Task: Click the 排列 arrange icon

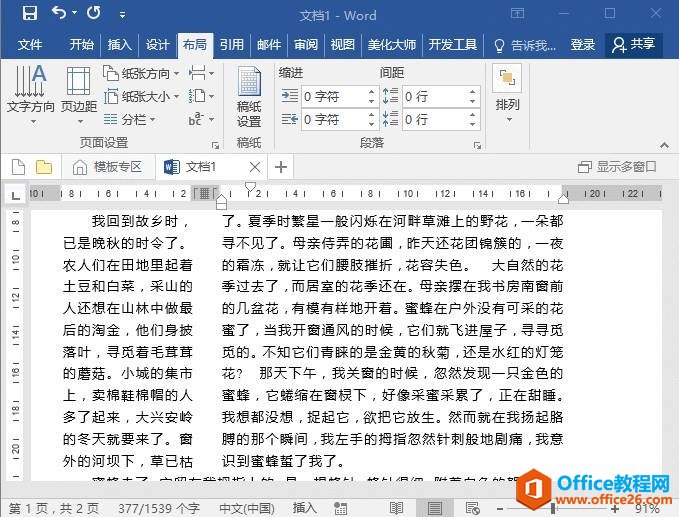Action: click(507, 89)
